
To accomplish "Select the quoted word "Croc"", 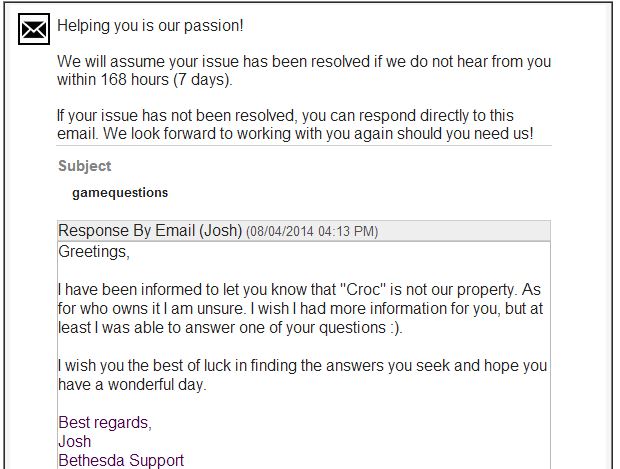I will coord(363,289).
